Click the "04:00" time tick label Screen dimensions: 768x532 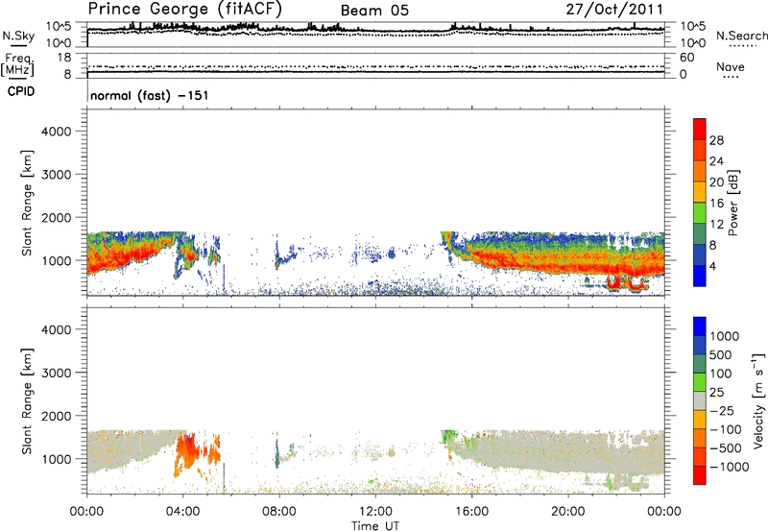coord(182,512)
